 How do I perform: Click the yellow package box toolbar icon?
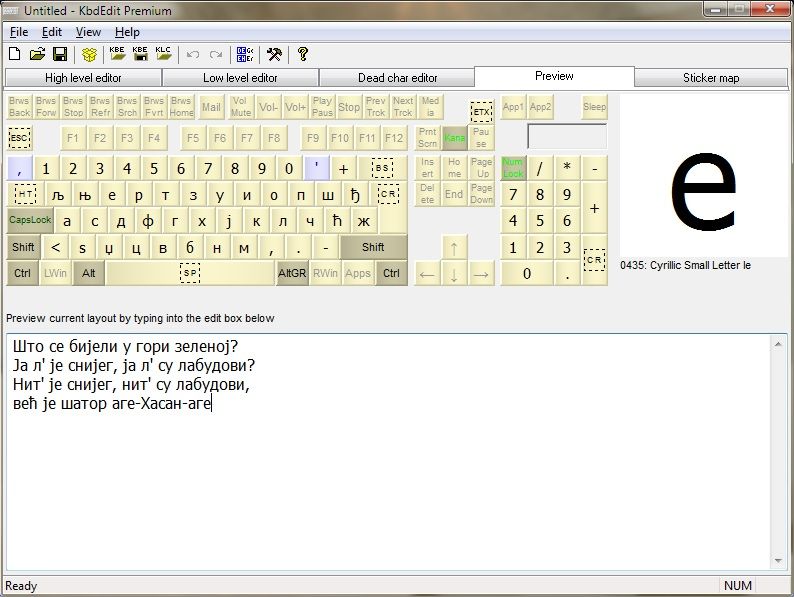point(90,54)
